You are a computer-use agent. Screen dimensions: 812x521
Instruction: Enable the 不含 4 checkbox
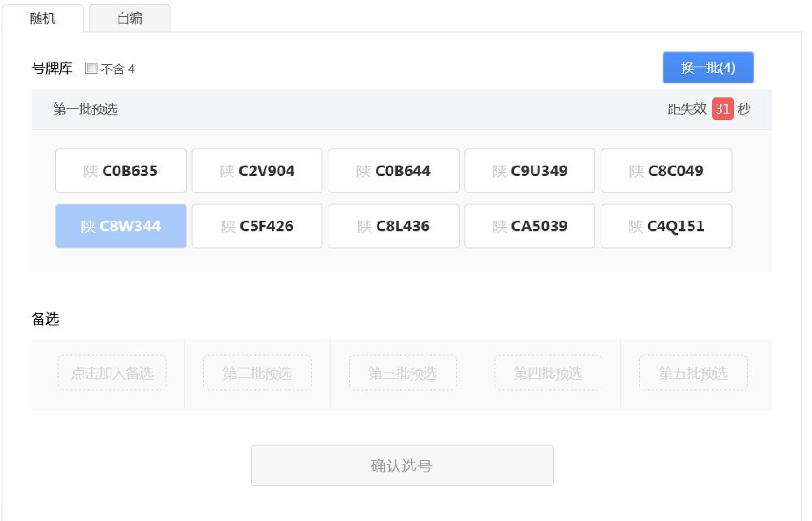91,69
